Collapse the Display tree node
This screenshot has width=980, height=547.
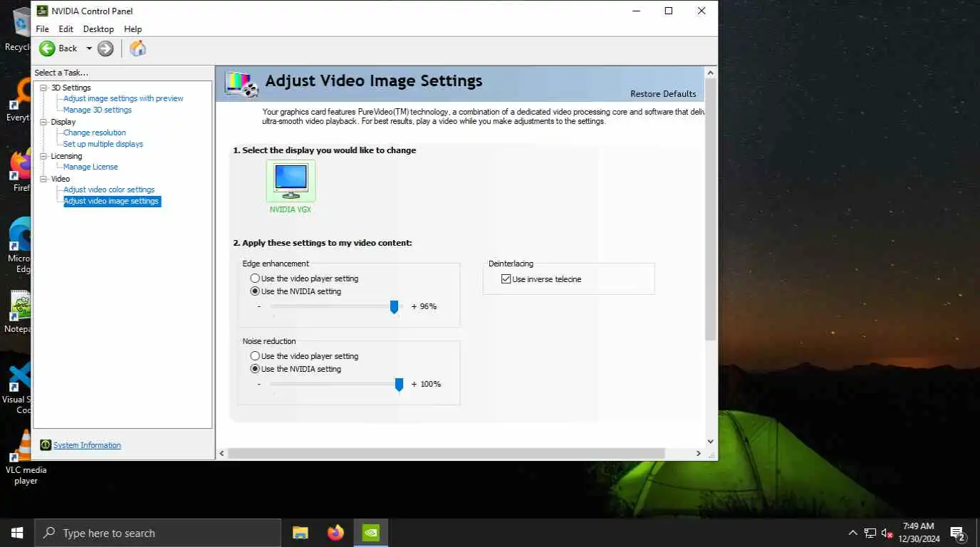coord(43,122)
